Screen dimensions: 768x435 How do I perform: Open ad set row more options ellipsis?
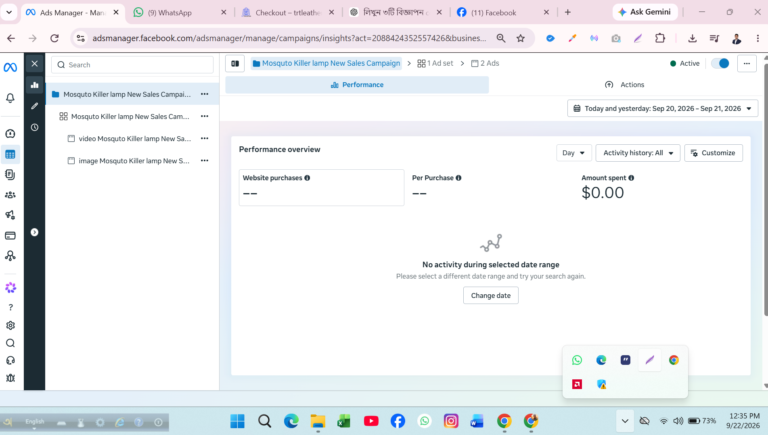point(204,116)
